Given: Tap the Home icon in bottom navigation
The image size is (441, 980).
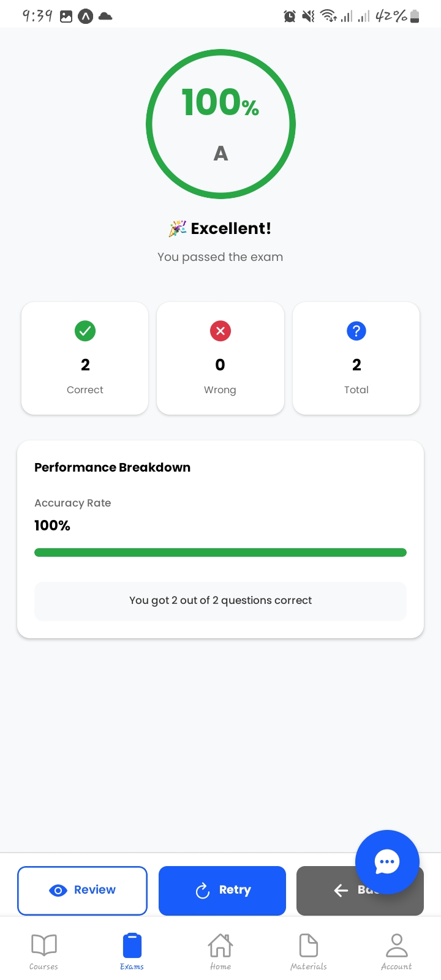Looking at the screenshot, I should tap(221, 945).
